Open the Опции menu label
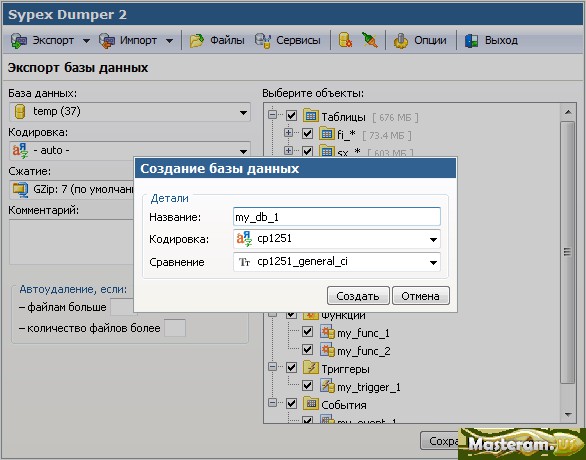Screen dimensions: 586x460 [x=430, y=40]
